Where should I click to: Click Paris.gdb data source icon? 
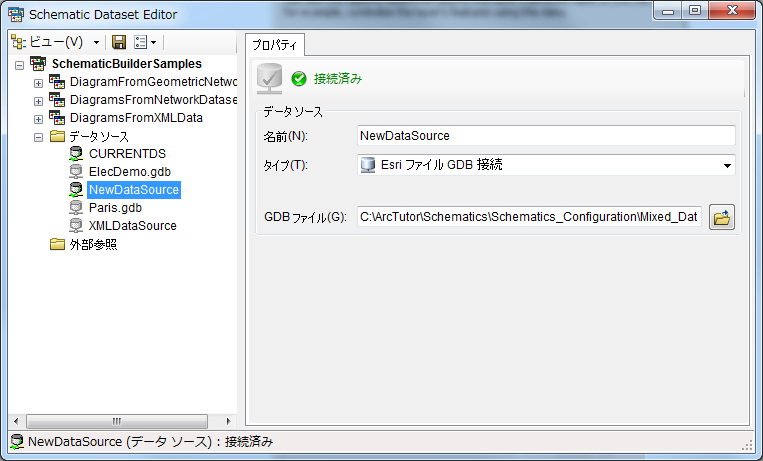[x=76, y=208]
